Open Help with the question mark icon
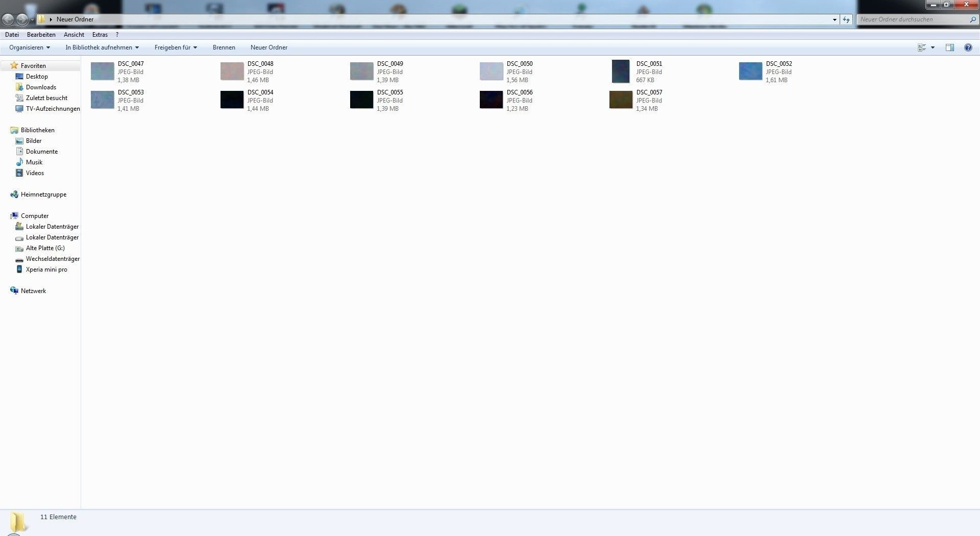 pyautogui.click(x=968, y=47)
